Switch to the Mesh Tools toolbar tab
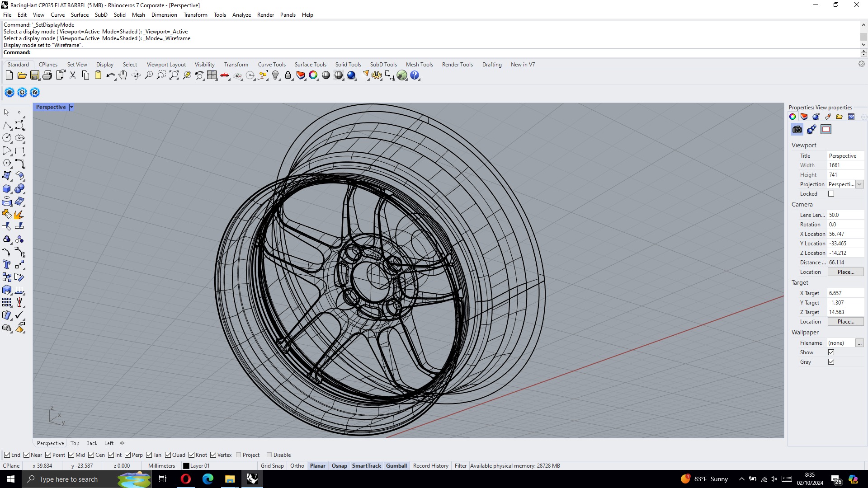 pos(419,65)
